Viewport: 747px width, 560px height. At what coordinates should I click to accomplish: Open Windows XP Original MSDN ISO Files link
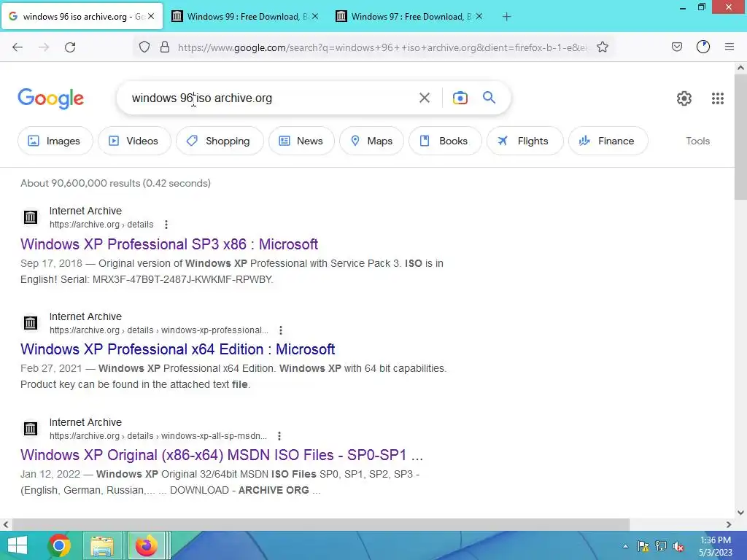222,455
